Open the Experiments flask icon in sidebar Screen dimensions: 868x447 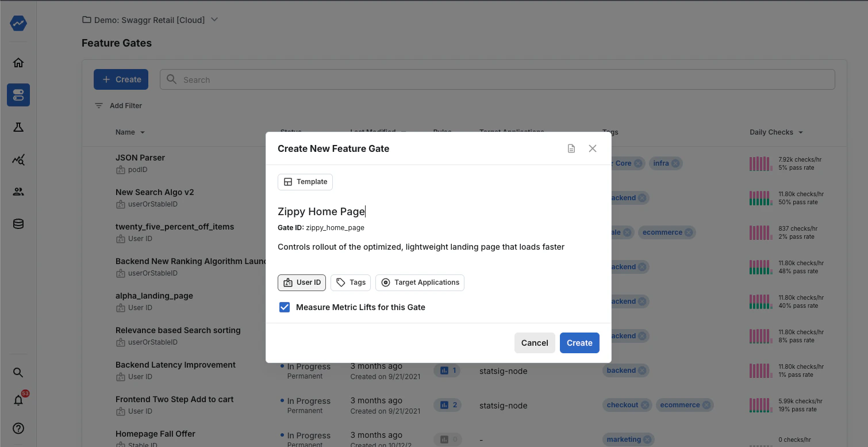(x=18, y=127)
